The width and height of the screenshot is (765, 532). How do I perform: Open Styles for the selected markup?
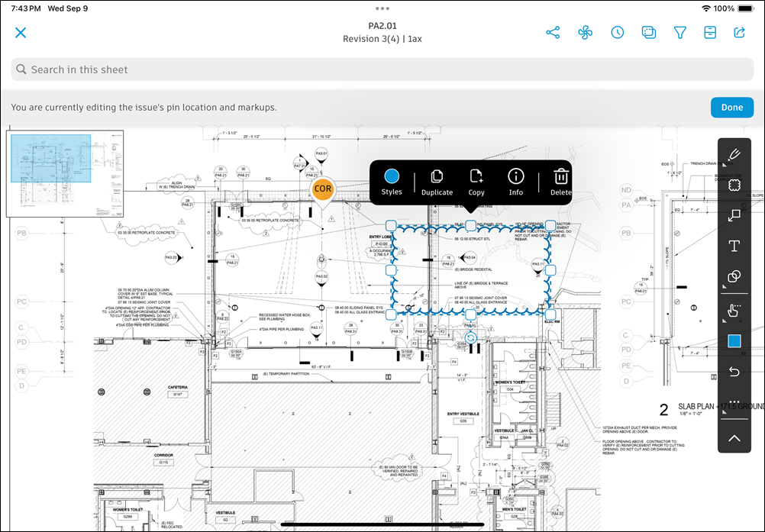(x=392, y=182)
